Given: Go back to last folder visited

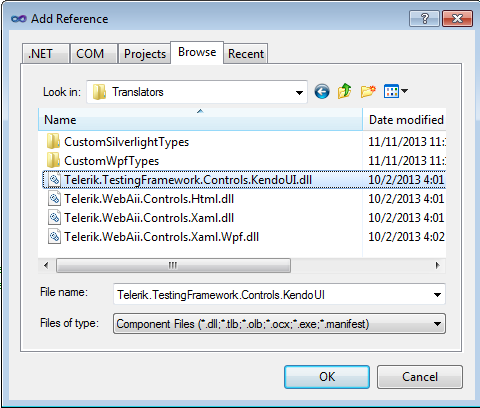Looking at the screenshot, I should pos(322,91).
